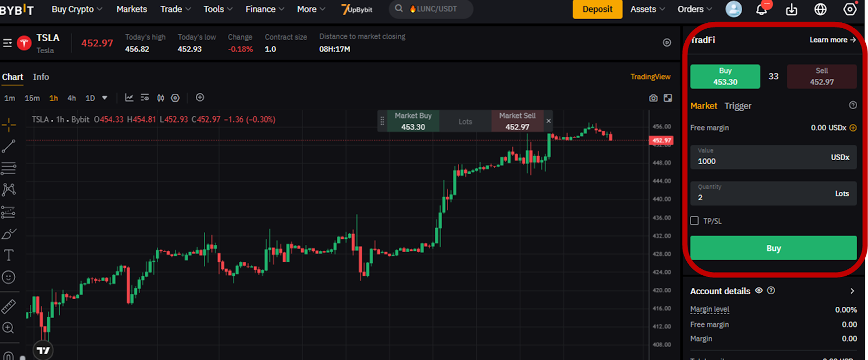Open chart settings hexagon icon
This screenshot has height=360, width=868.
point(175,98)
